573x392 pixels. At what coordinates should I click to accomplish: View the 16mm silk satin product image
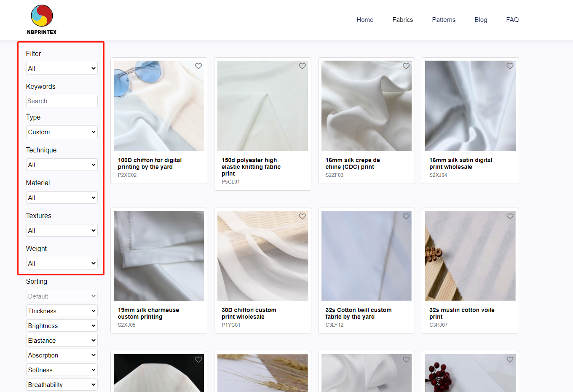470,106
